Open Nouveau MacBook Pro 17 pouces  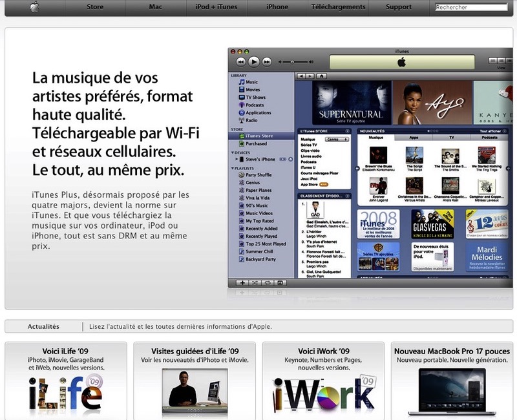[x=452, y=381]
